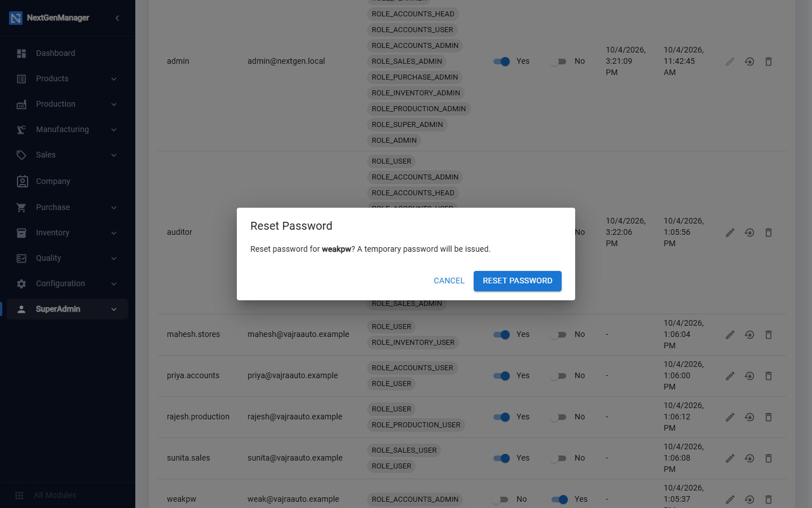
Task: Edit sunita.sales with the pencil icon
Action: click(730, 458)
